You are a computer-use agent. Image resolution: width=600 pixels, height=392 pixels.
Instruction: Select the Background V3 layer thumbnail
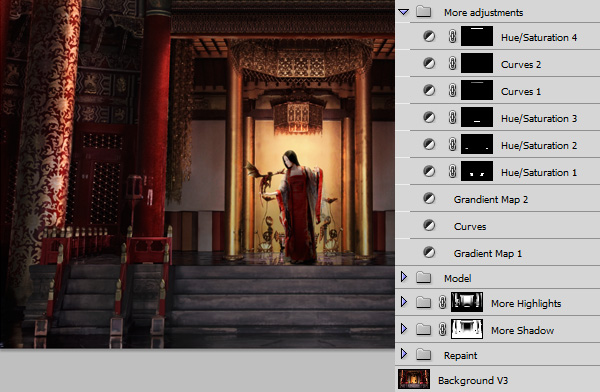[414, 379]
